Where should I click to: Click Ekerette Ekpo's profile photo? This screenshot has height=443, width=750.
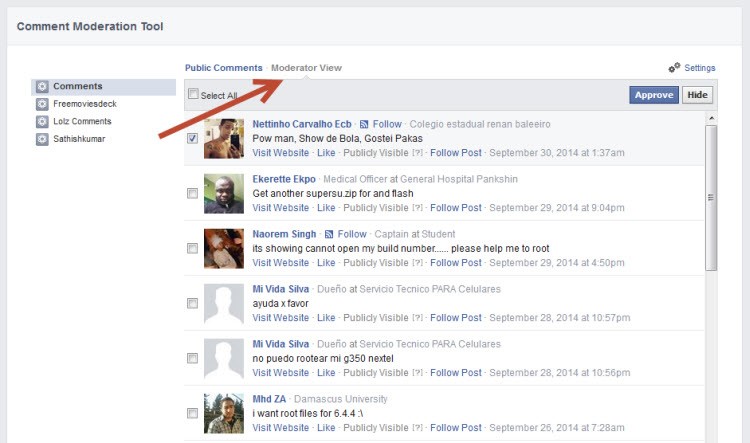[224, 194]
